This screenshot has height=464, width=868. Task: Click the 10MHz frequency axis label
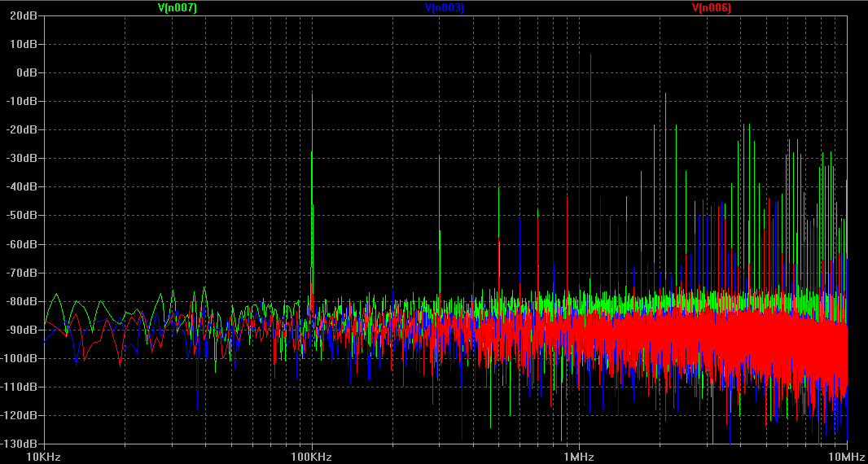[x=847, y=456]
